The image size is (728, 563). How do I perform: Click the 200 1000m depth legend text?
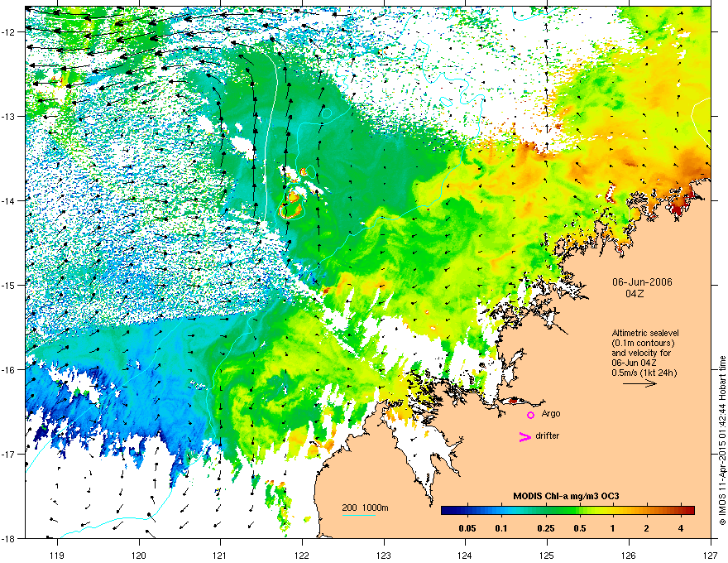click(x=365, y=508)
